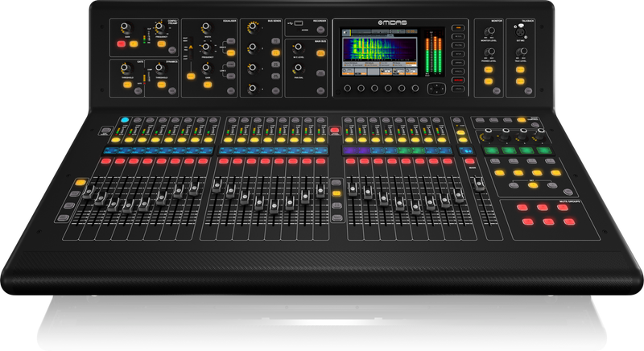Click the yellow Equalizer Mode button
Screen dimensions: 644x351
[x=191, y=76]
